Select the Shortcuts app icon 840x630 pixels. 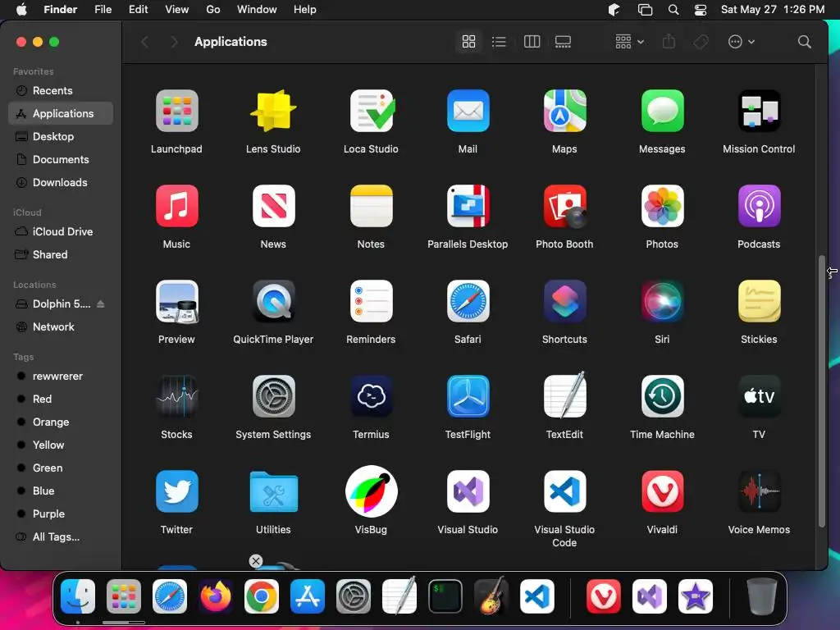(x=564, y=301)
